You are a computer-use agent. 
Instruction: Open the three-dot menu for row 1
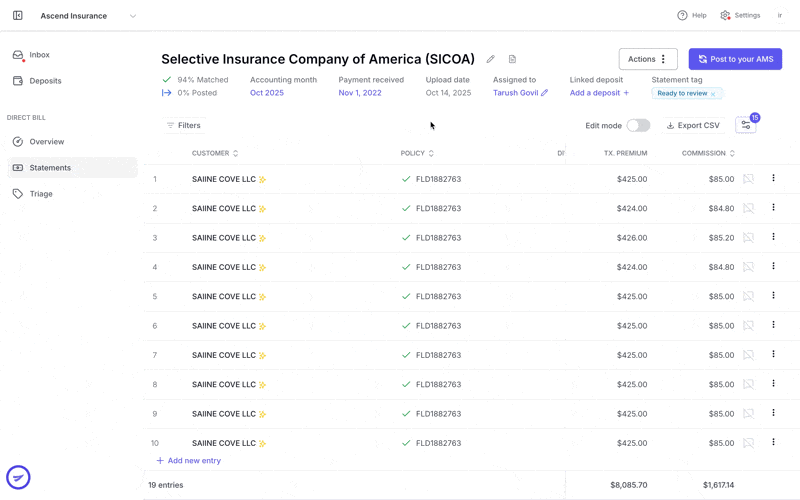coord(773,178)
